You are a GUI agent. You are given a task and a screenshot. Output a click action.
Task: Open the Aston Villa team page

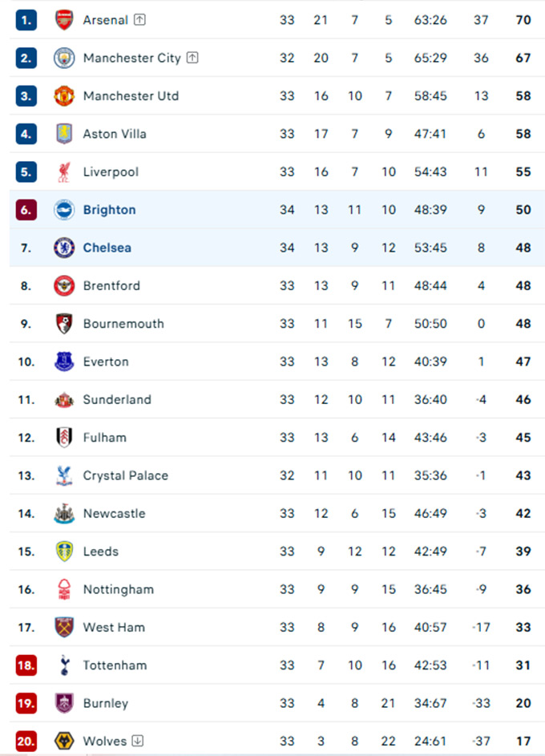[x=115, y=134]
